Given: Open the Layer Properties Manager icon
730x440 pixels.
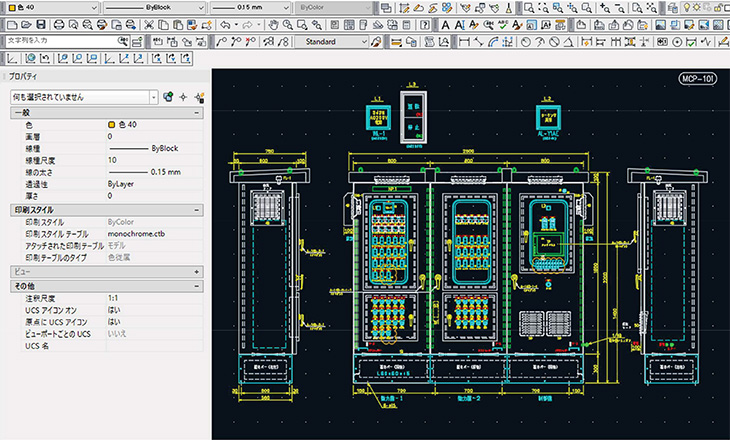Looking at the screenshot, I should tap(672, 7).
